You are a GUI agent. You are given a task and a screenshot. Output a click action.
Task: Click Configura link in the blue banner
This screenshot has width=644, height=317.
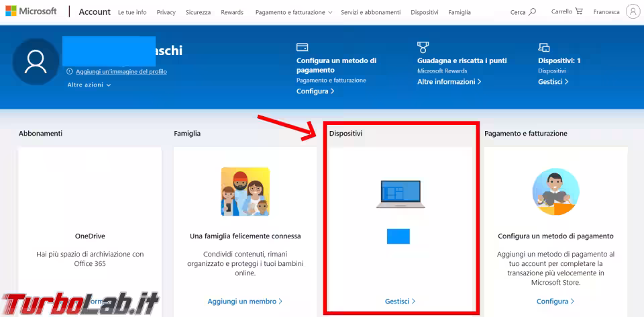[315, 91]
